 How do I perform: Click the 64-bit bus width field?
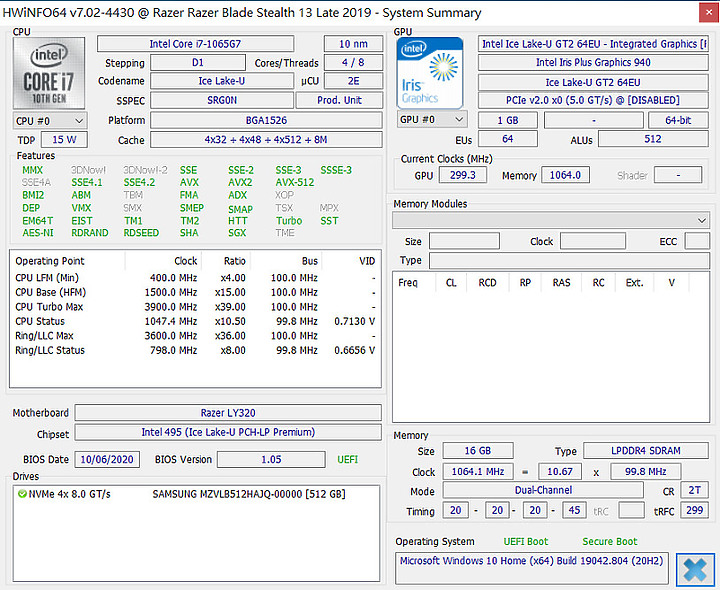pyautogui.click(x=678, y=120)
